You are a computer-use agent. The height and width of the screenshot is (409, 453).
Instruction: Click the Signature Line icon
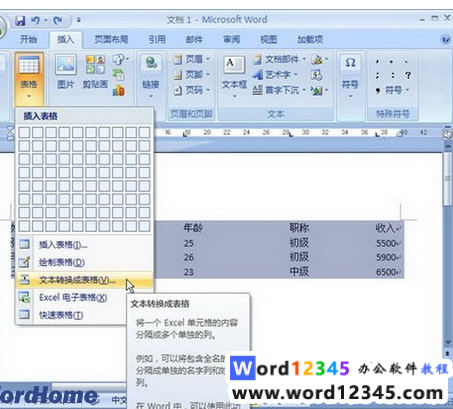(317, 59)
